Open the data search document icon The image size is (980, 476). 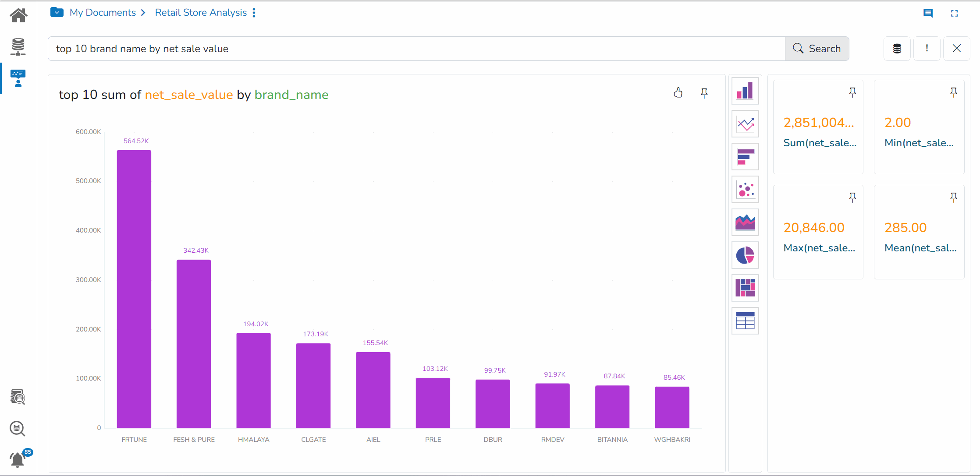click(18, 397)
